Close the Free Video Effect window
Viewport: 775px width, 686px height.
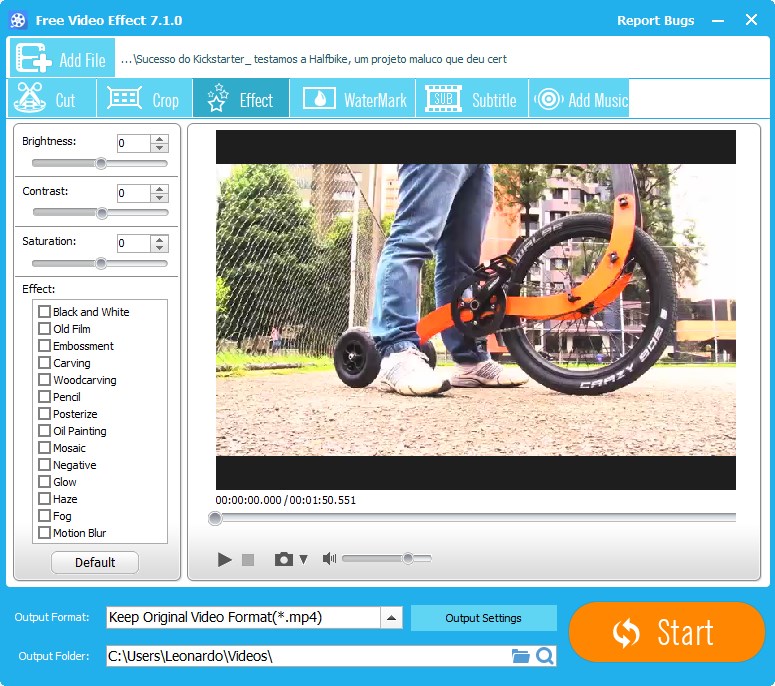[x=751, y=20]
